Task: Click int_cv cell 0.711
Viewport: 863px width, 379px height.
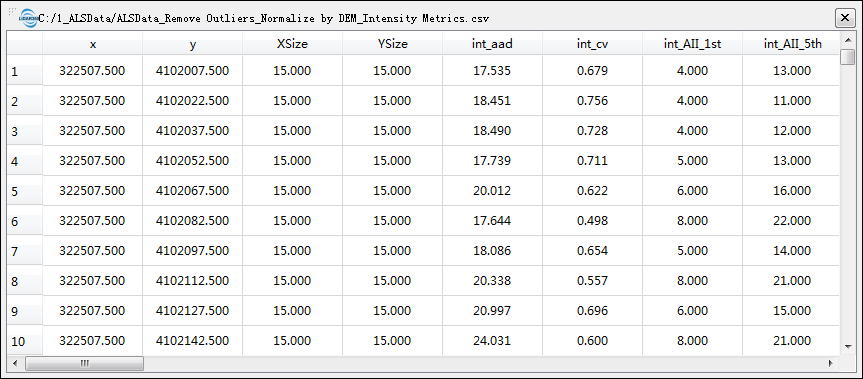Action: point(592,161)
